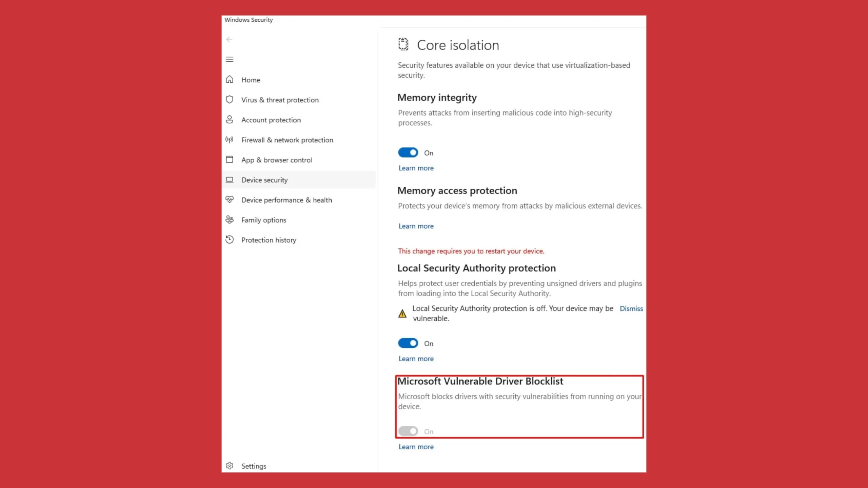This screenshot has height=488, width=868.
Task: Toggle Local Security Authority protection switch
Action: 408,343
